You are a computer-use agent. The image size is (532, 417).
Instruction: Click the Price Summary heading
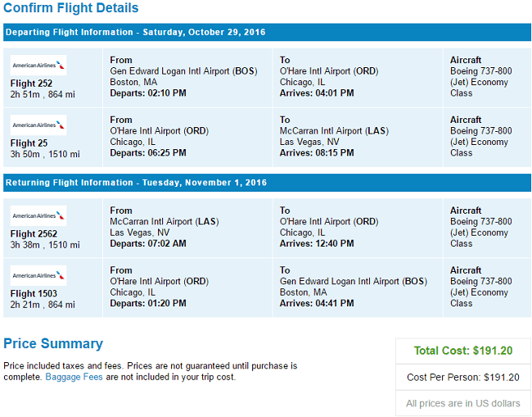pos(53,343)
